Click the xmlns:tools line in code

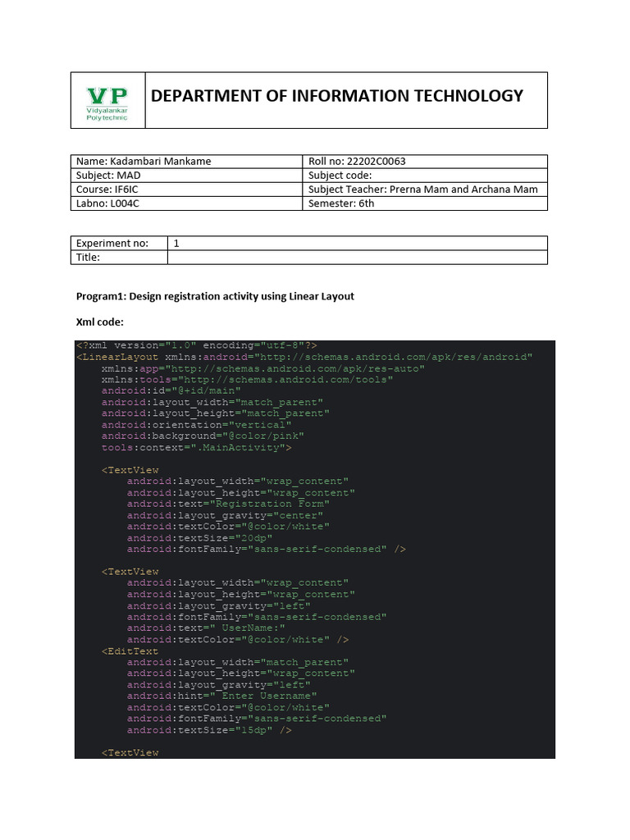coord(247,379)
